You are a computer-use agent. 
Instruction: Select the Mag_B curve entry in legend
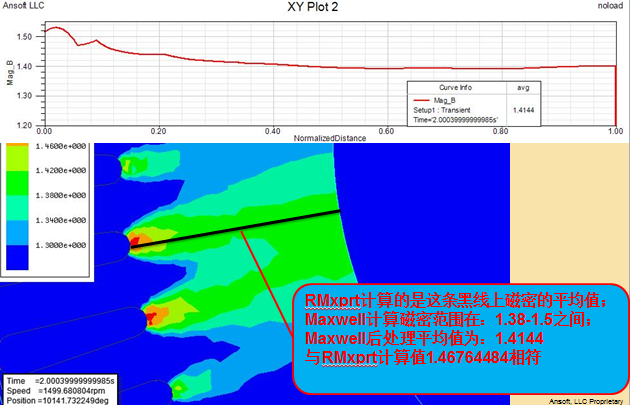[444, 100]
